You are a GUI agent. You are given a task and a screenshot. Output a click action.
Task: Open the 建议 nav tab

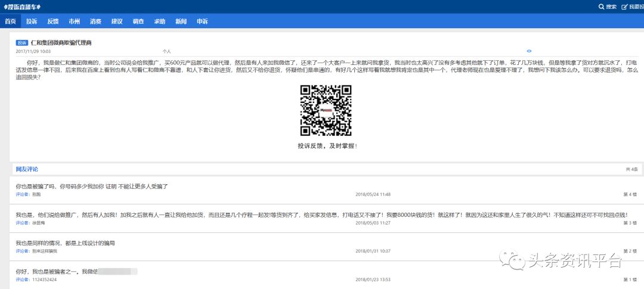click(x=117, y=21)
